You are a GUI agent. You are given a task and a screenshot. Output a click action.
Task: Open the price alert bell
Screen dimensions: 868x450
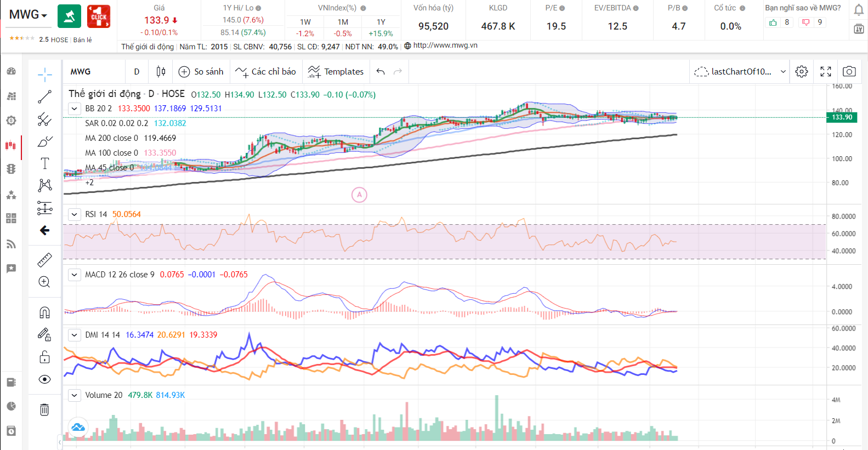click(859, 10)
